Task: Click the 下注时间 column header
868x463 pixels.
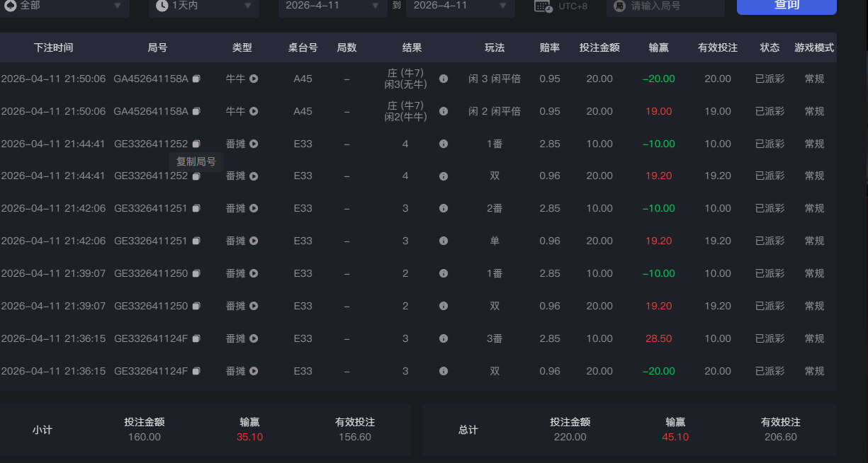Action: point(53,47)
